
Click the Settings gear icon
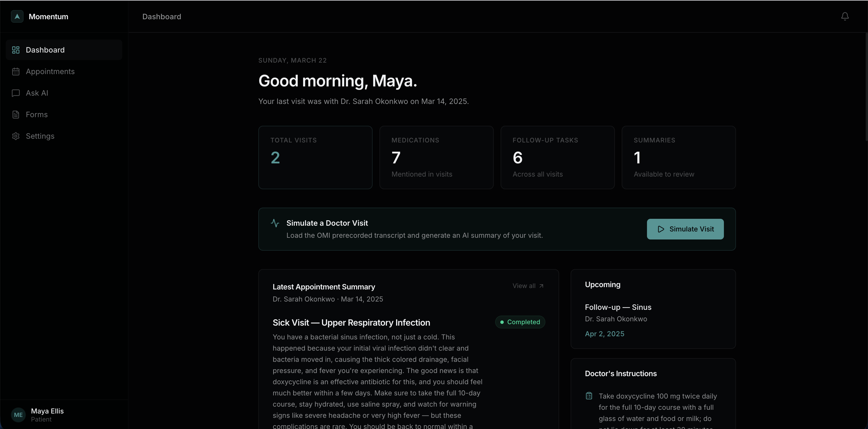[x=16, y=136]
